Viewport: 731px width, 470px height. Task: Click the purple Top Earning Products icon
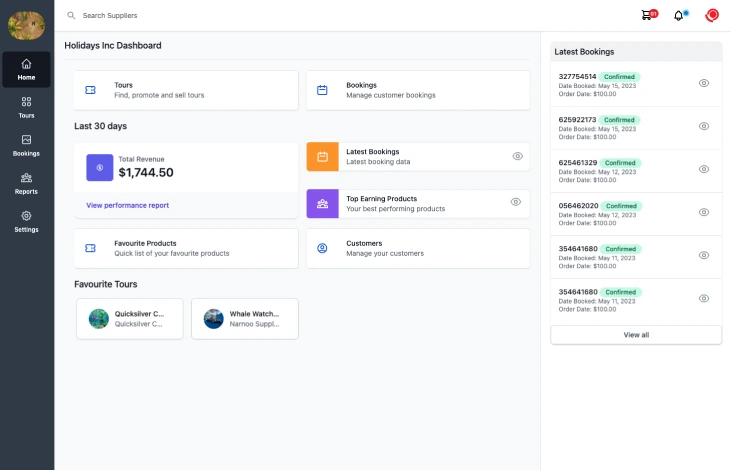pyautogui.click(x=322, y=204)
